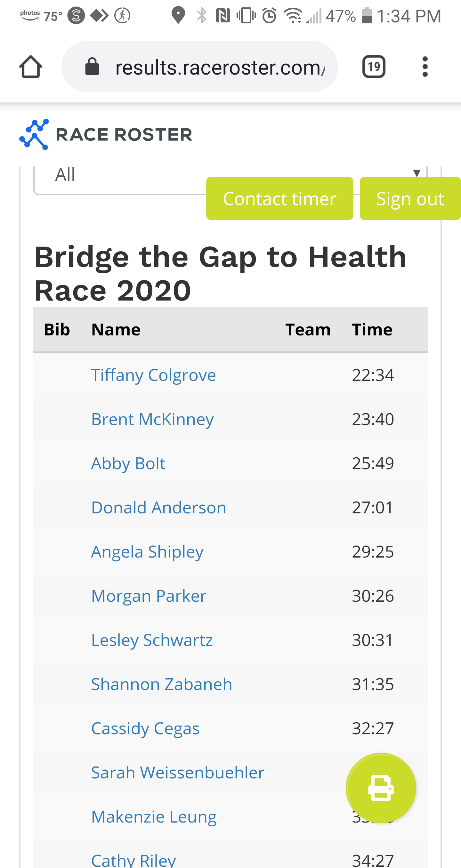Open Angela Shipley's result
Image resolution: width=461 pixels, height=868 pixels.
[x=147, y=551]
